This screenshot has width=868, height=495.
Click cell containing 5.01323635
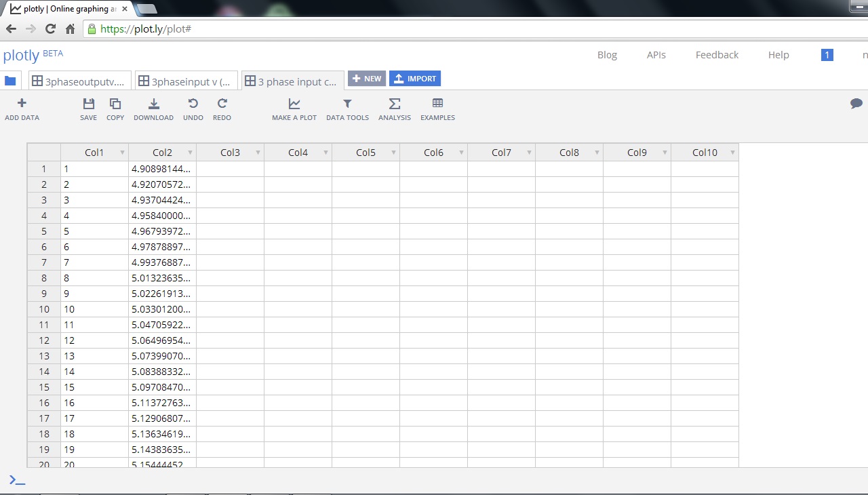pos(163,278)
